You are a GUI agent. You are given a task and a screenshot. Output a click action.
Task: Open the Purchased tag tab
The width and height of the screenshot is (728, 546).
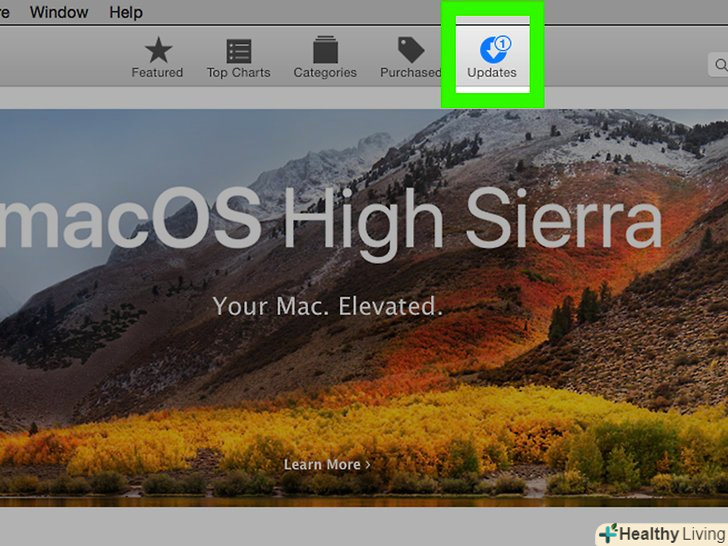(x=410, y=58)
